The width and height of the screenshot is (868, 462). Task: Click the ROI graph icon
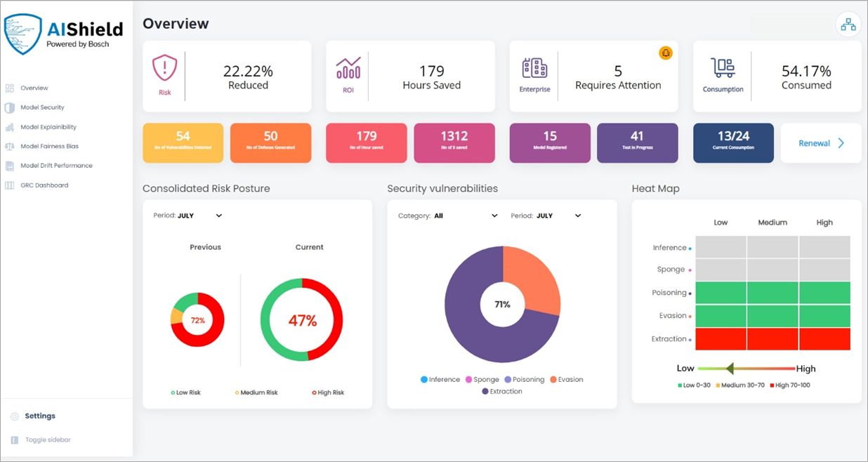click(x=349, y=69)
